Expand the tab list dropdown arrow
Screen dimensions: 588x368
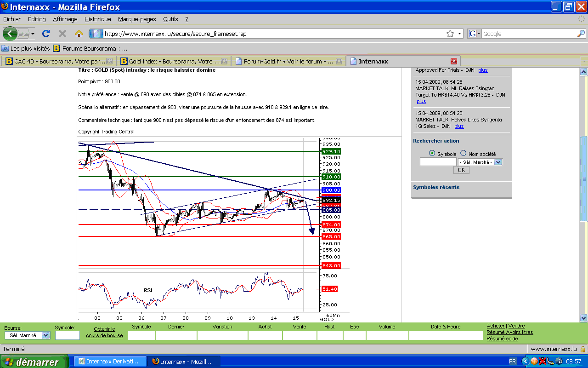tap(583, 61)
